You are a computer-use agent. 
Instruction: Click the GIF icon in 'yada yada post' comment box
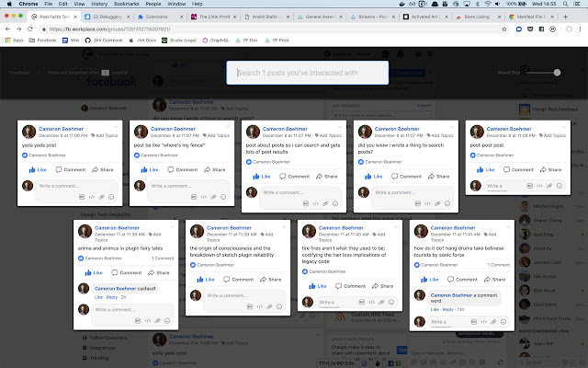point(82,197)
